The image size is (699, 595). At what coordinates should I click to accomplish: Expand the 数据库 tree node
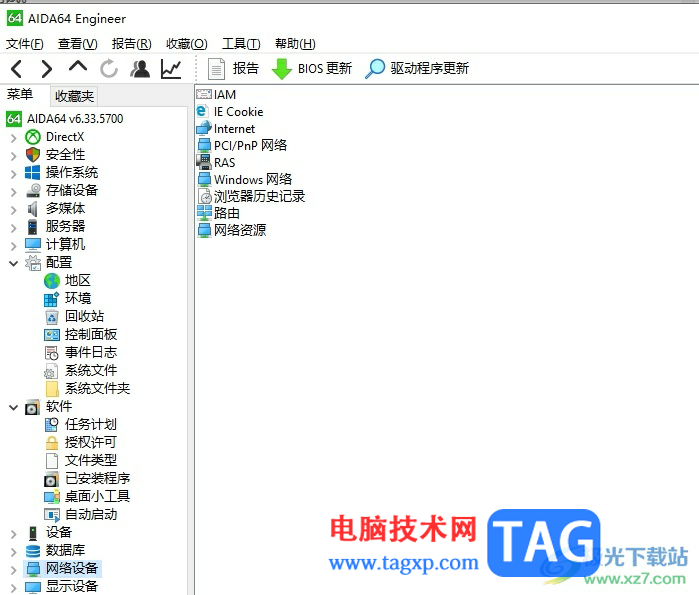[x=13, y=552]
